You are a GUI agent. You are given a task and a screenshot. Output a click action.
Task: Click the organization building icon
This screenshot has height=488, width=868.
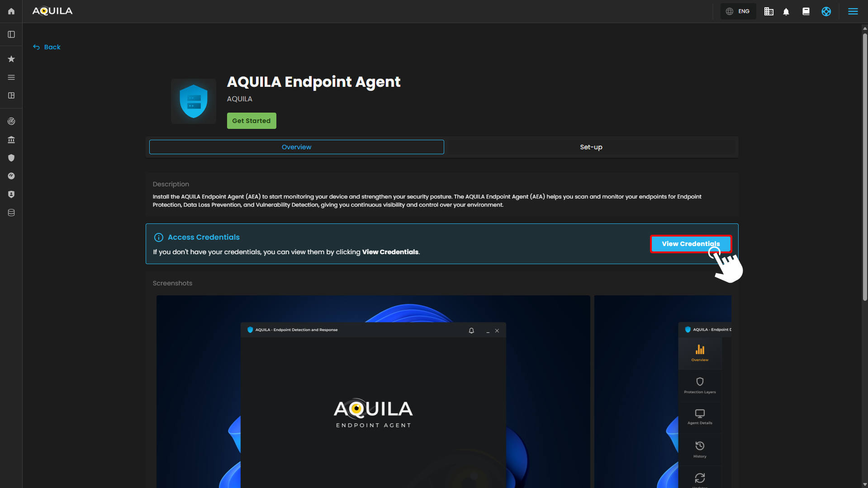(768, 11)
